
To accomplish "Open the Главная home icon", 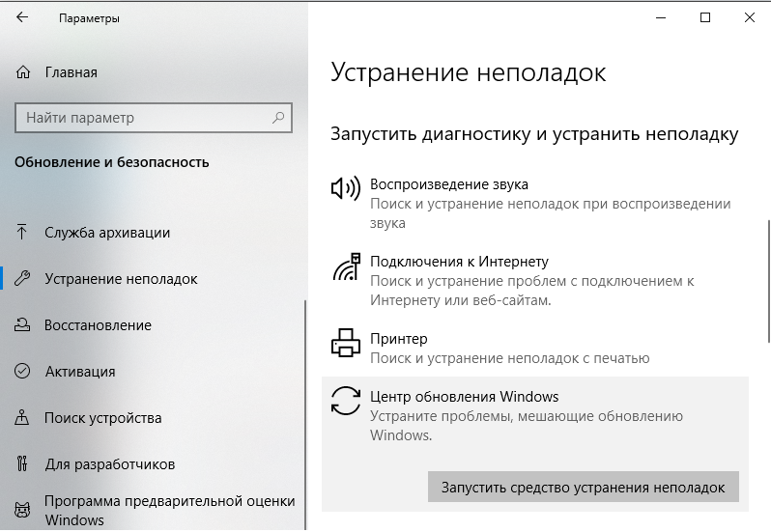I will click(x=23, y=72).
